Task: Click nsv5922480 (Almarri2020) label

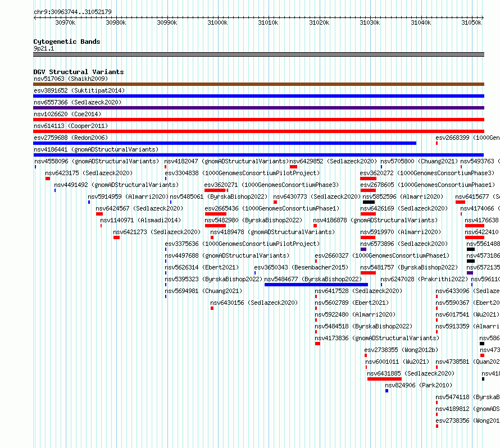Action: tap(355, 314)
